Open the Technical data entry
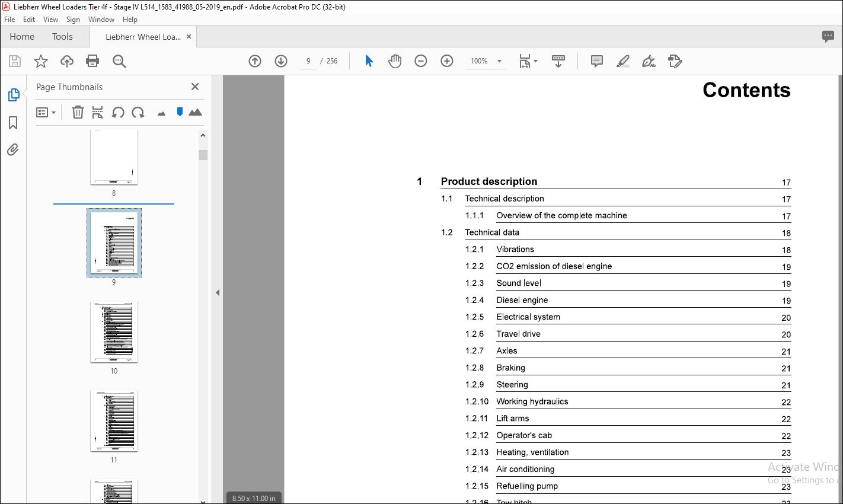Viewport: 843px width, 504px height. point(492,232)
